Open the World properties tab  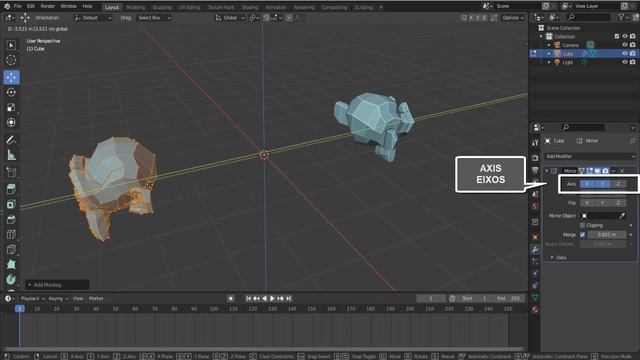tap(535, 207)
